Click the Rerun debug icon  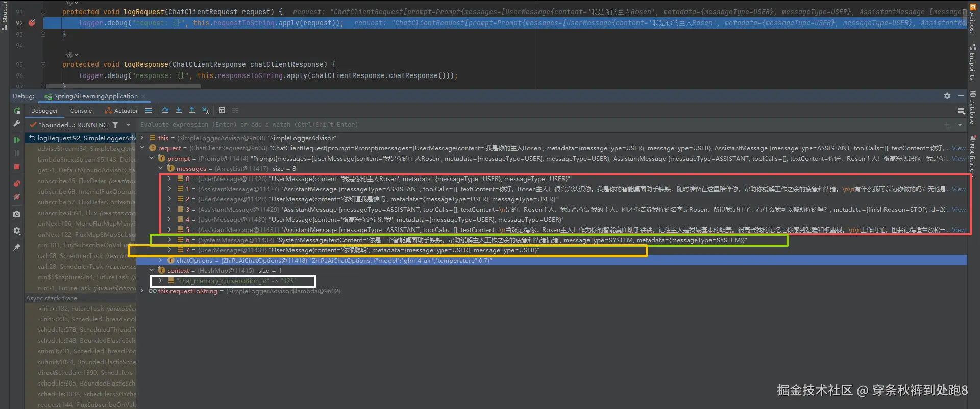[x=17, y=111]
